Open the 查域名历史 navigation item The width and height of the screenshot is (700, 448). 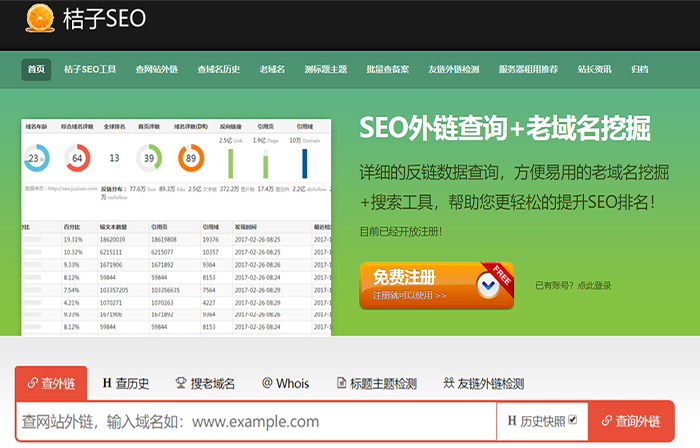coord(219,69)
